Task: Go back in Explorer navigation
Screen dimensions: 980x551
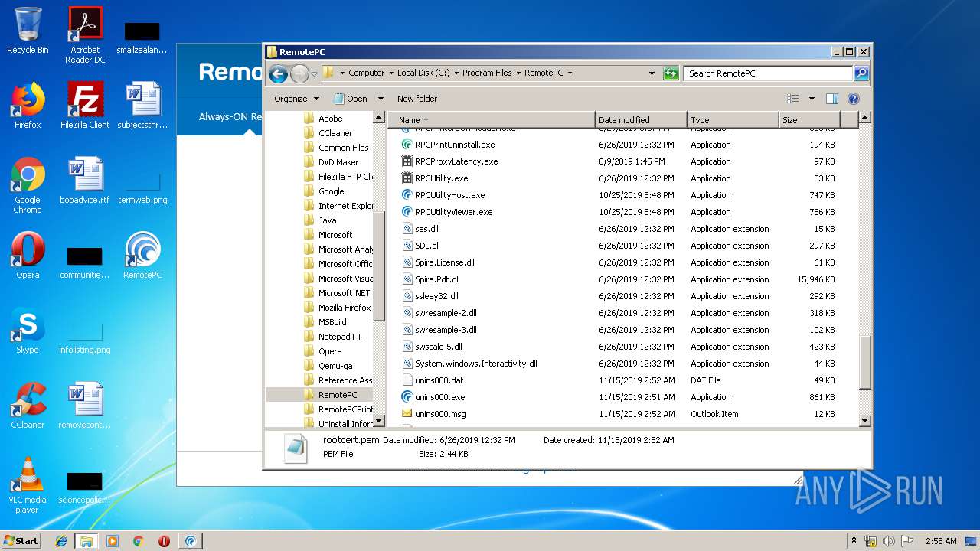Action: [x=279, y=73]
